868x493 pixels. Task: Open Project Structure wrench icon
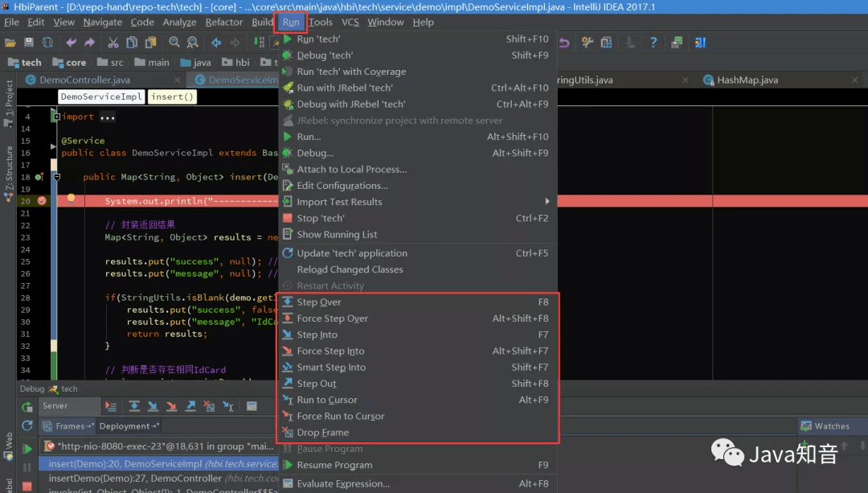point(588,43)
